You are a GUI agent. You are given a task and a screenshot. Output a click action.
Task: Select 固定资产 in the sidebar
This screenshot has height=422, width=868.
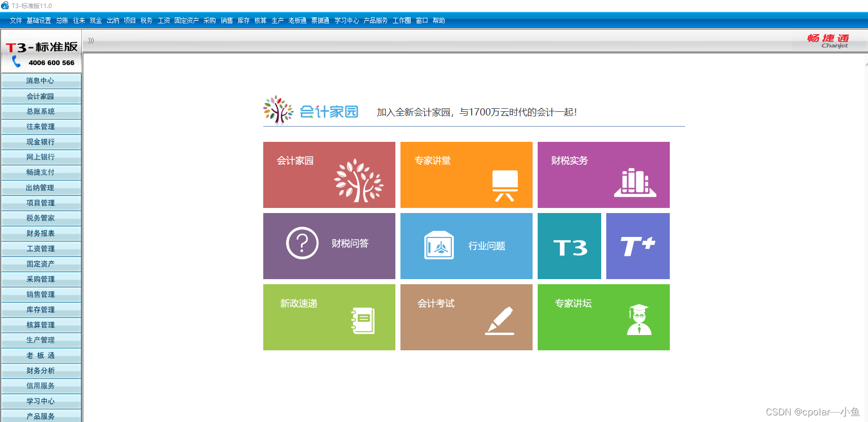41,264
